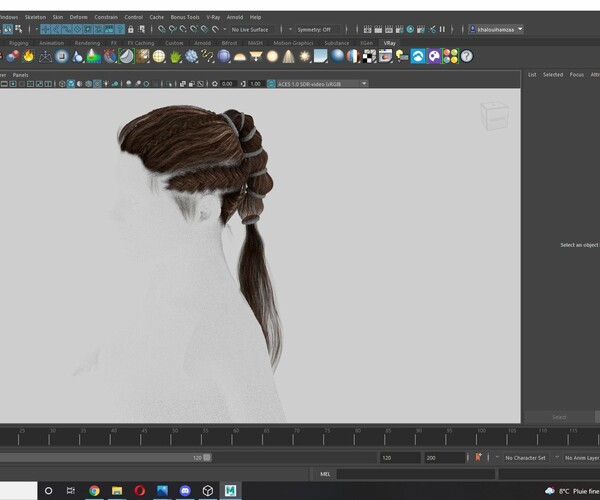Toggle the lock selection padlock icon

[x=130, y=29]
